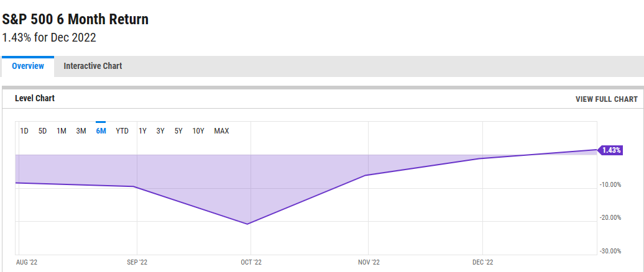Click the OCT '22 axis label
The image size is (644, 272).
click(251, 263)
